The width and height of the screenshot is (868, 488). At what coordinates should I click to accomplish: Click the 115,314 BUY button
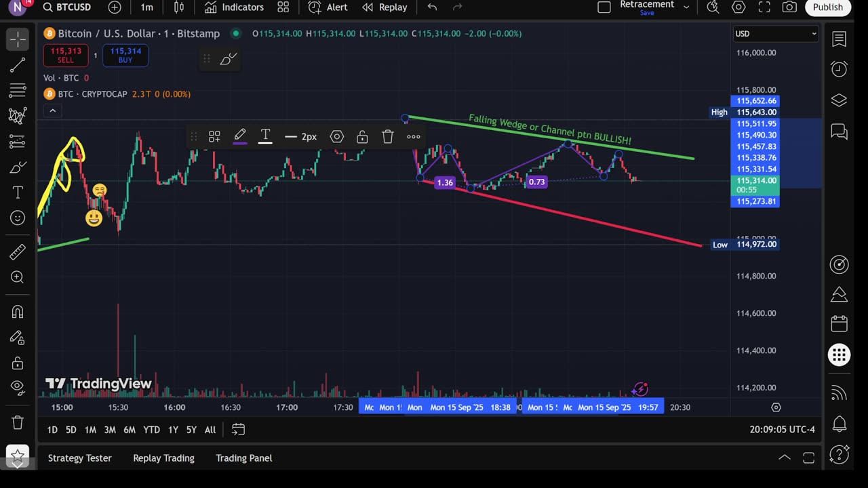[x=125, y=56]
